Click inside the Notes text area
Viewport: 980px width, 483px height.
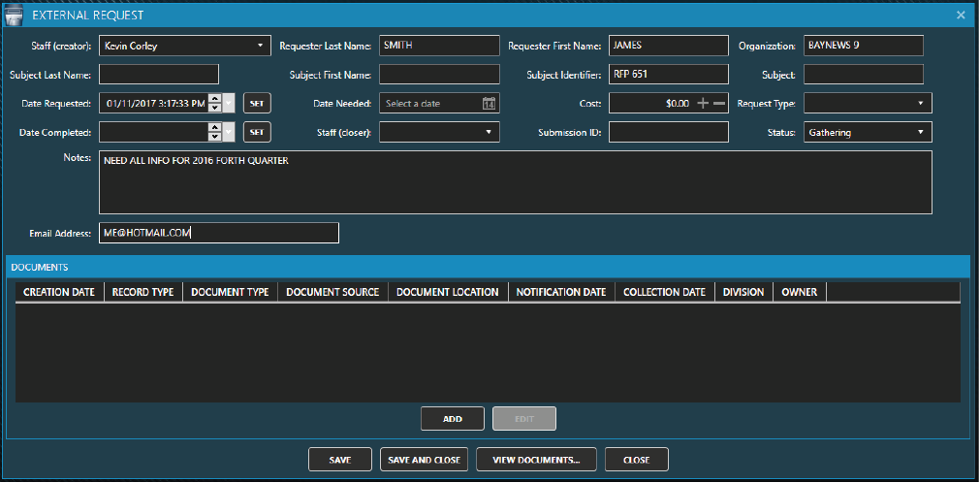[x=516, y=182]
